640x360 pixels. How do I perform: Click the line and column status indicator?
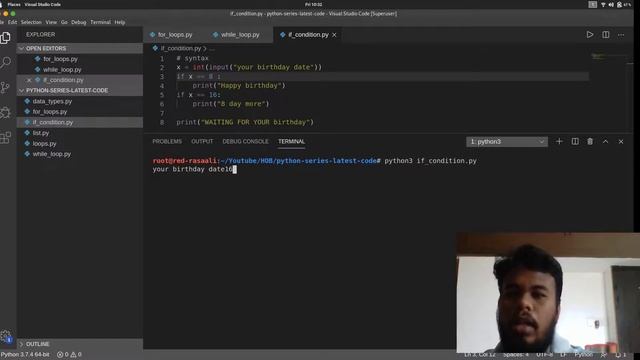click(x=480, y=354)
